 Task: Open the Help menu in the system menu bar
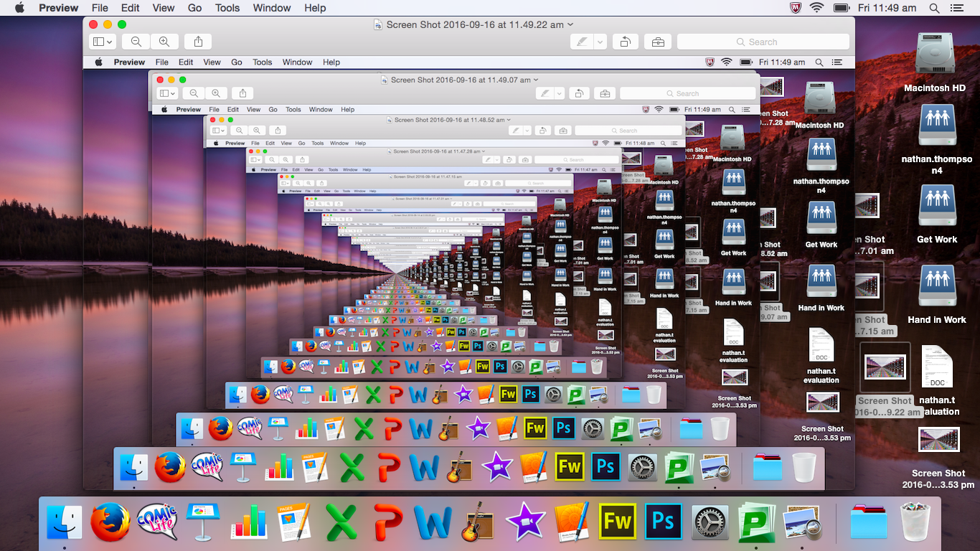(315, 8)
